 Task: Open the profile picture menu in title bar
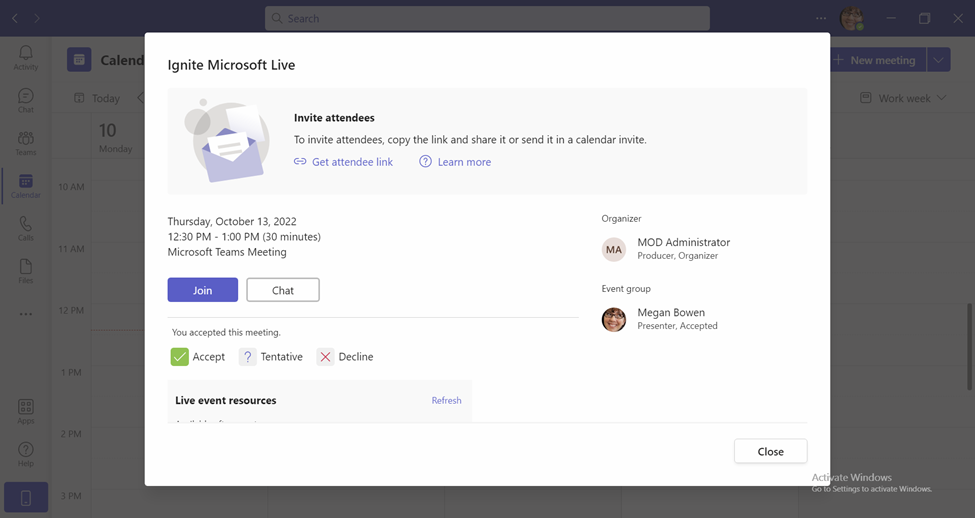(x=851, y=19)
